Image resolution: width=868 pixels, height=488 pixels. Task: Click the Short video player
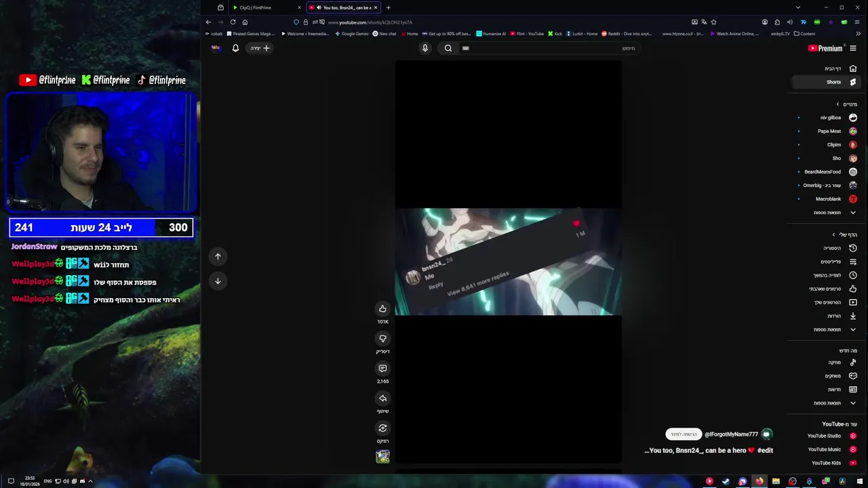pos(508,262)
